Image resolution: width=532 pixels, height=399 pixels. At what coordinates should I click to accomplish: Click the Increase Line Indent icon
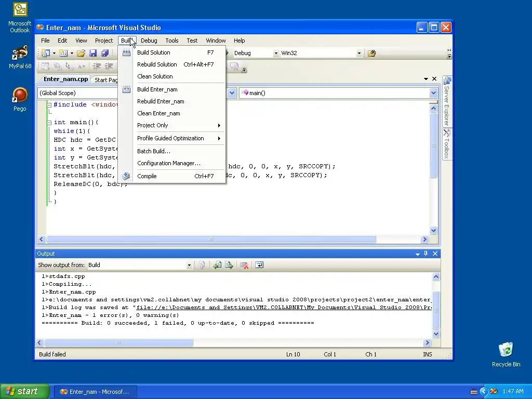click(109, 66)
